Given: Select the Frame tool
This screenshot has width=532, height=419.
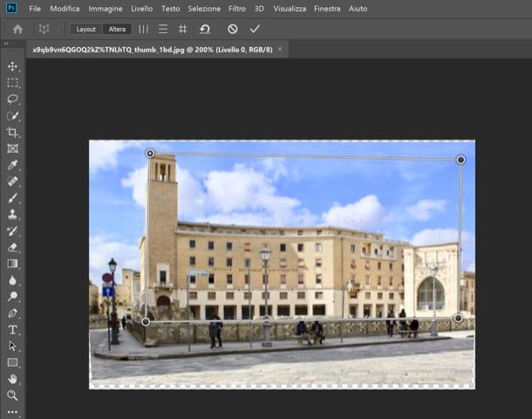Looking at the screenshot, I should (12, 148).
